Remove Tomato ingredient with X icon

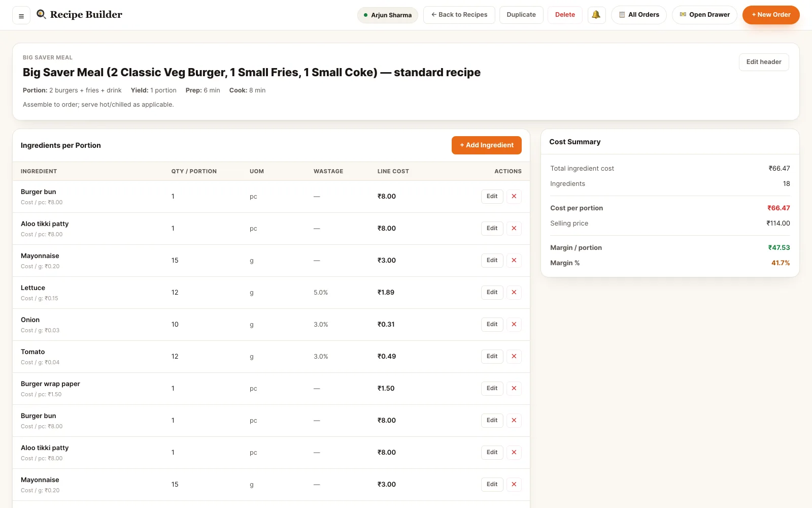click(x=514, y=356)
